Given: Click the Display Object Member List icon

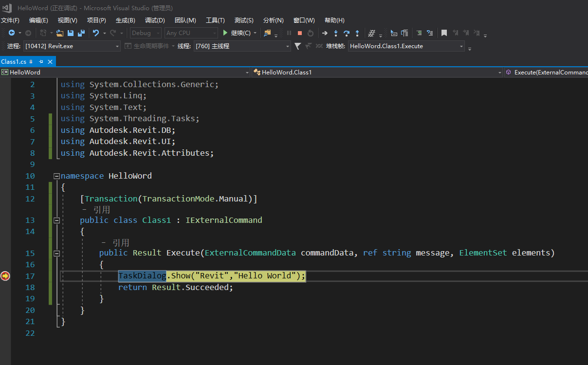Looking at the screenshot, I should click(x=394, y=33).
